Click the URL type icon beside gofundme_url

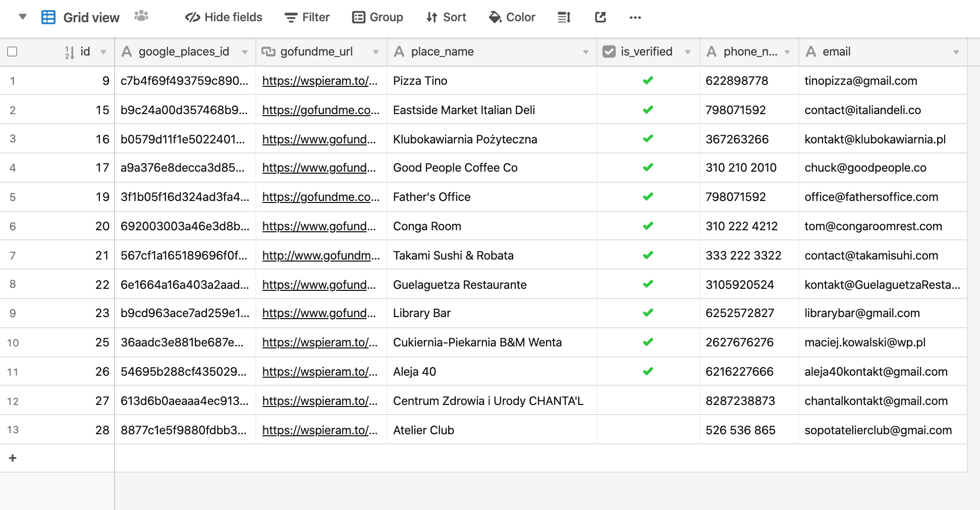point(268,52)
